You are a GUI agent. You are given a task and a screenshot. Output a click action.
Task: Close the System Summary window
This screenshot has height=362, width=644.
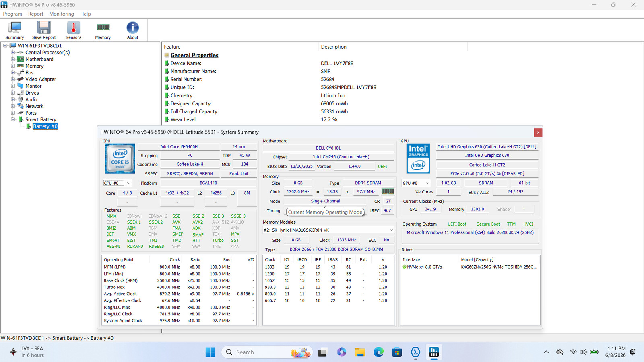[x=538, y=132]
